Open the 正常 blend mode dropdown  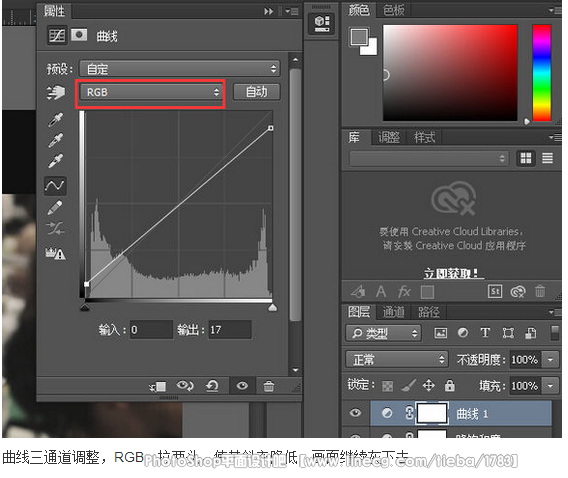point(397,360)
